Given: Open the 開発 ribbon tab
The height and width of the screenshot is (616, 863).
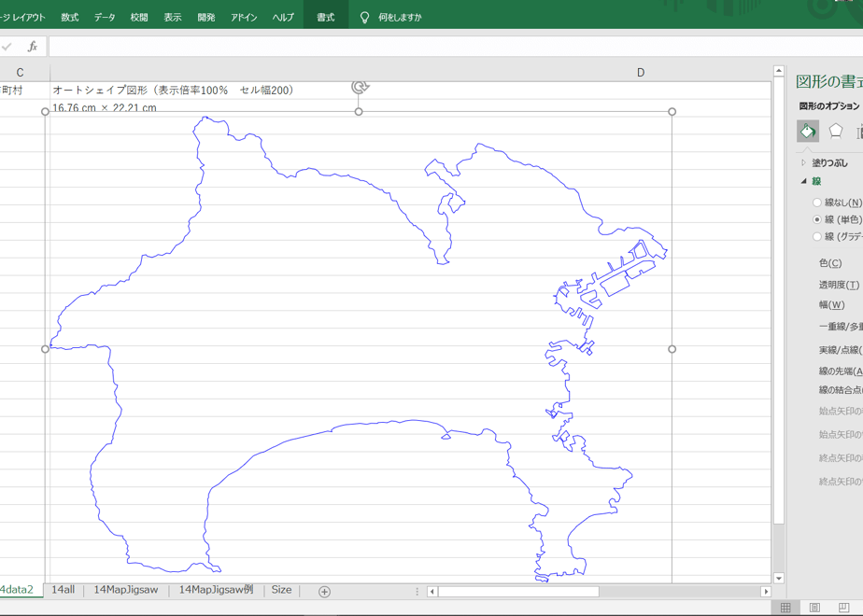Looking at the screenshot, I should point(205,18).
